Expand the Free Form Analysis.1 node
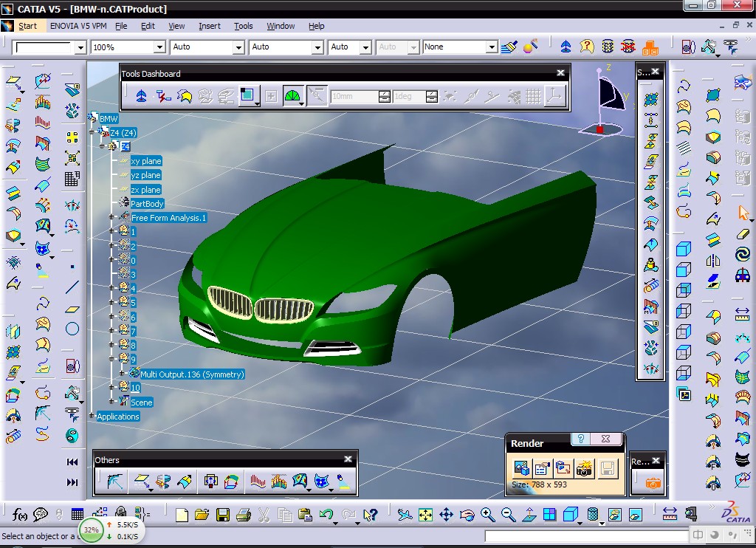 tap(111, 217)
